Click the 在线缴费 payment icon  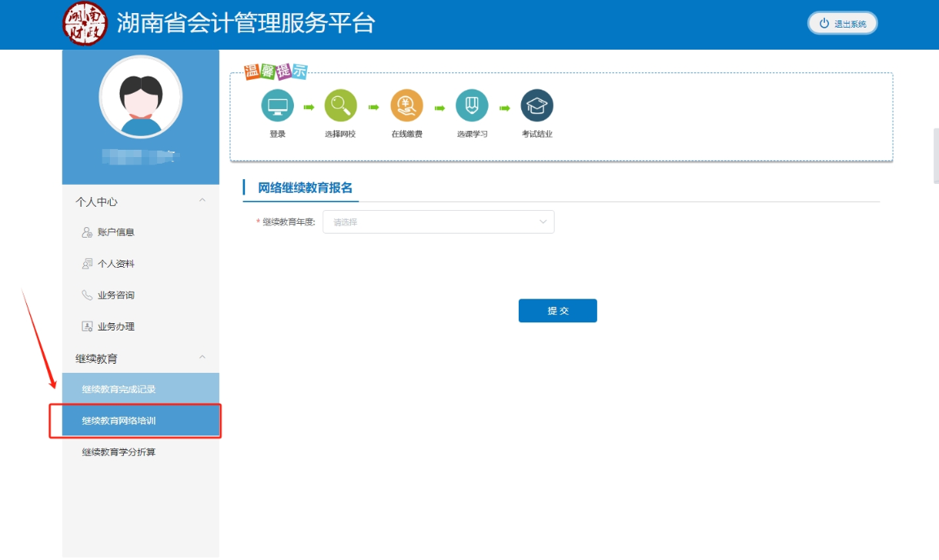click(406, 104)
